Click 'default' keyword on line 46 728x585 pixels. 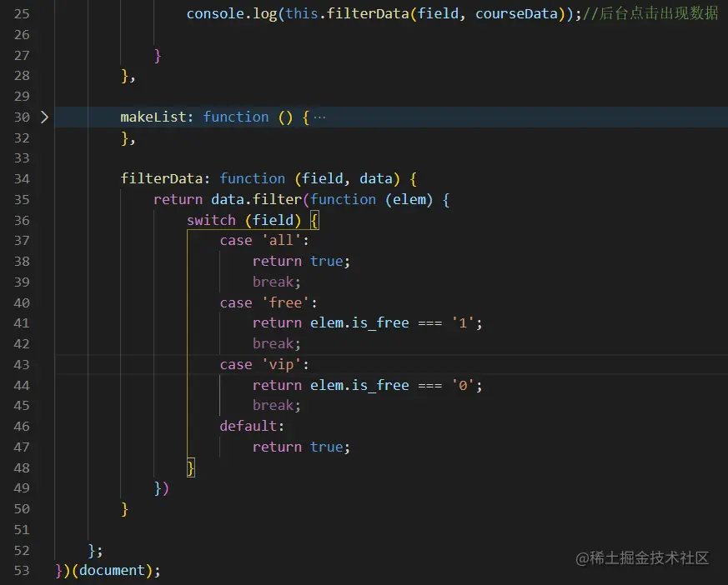(249, 426)
